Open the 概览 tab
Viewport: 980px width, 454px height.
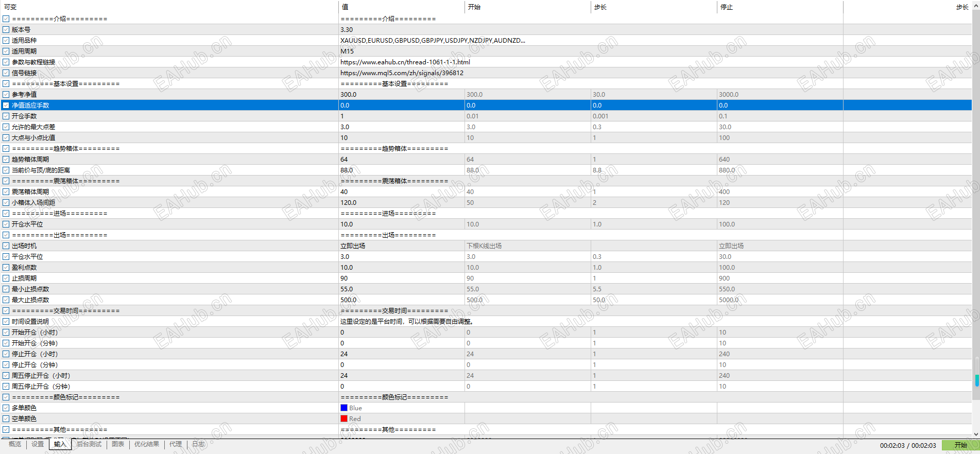click(15, 444)
